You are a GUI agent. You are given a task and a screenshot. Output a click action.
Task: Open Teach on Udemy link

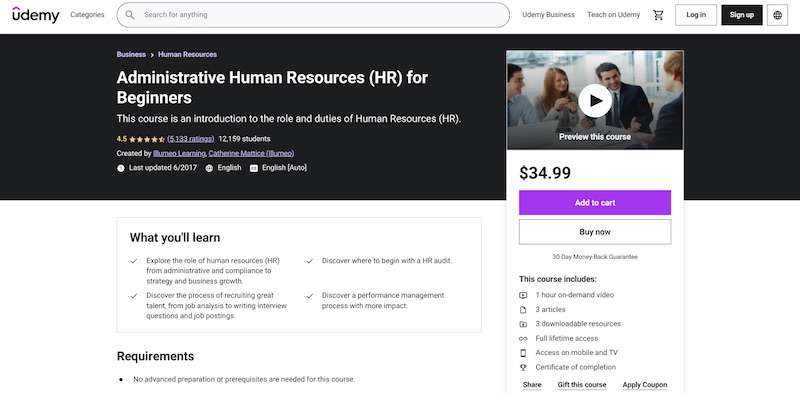[613, 15]
